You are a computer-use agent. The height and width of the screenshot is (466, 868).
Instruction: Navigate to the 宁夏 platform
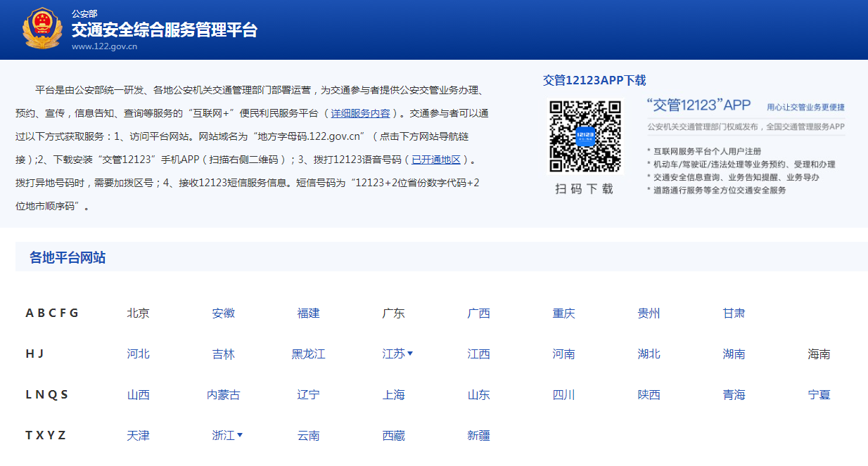pos(819,395)
